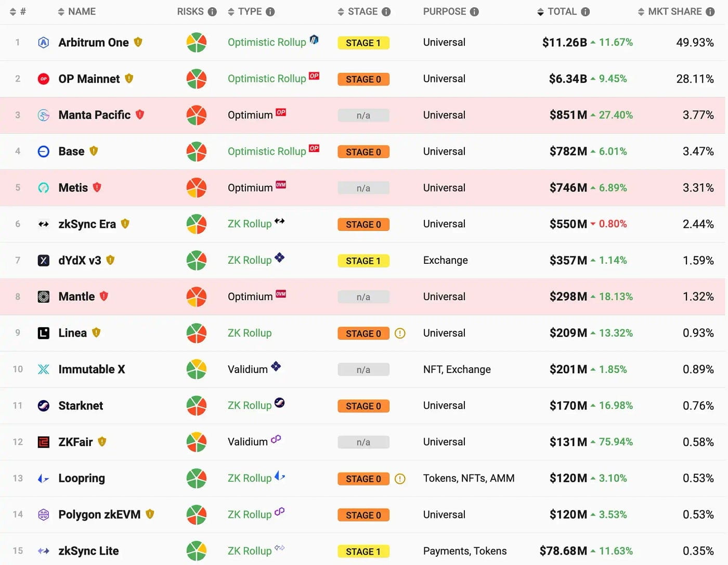Click the MKT SHARE sort arrows

[641, 12]
